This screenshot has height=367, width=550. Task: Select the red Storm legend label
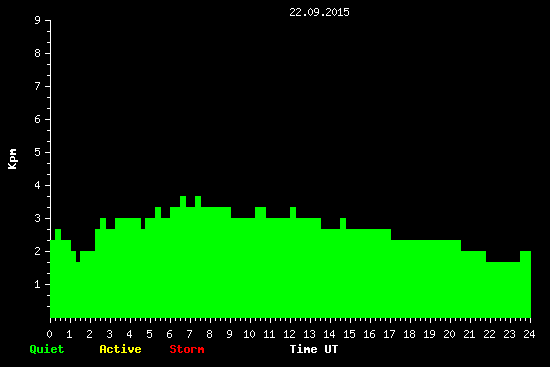(x=187, y=349)
